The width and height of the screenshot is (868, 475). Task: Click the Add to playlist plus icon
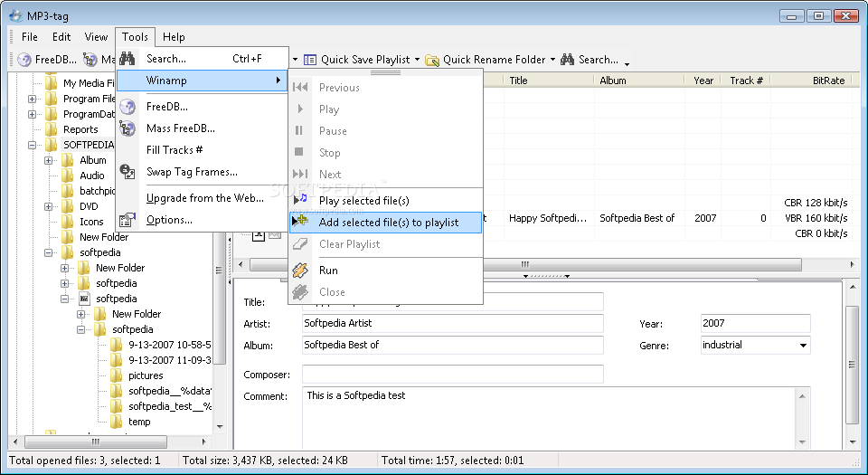click(x=300, y=222)
